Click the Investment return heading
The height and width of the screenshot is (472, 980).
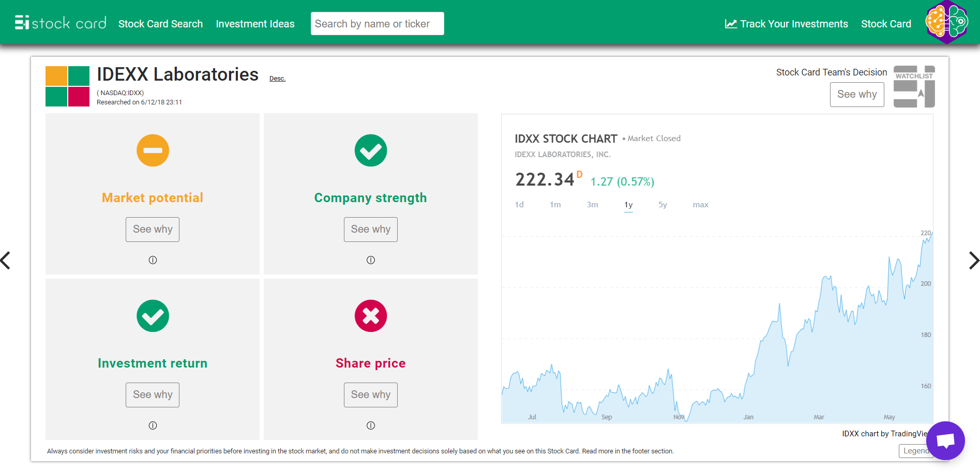153,363
